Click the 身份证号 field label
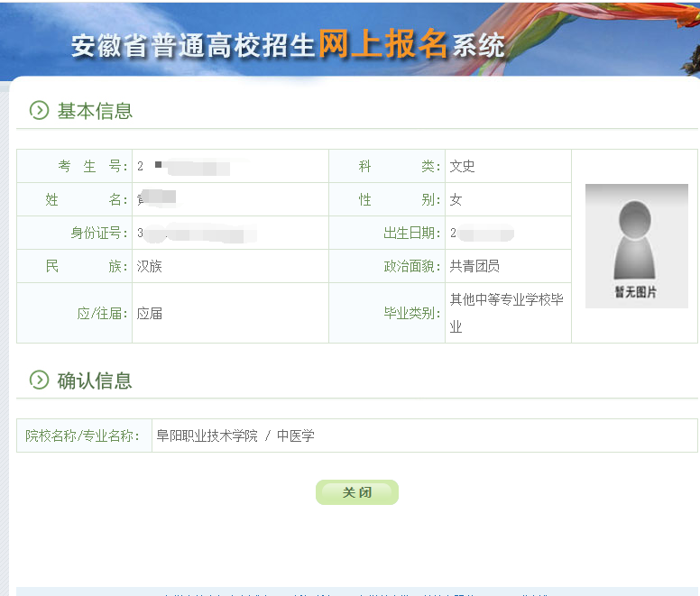700x596 pixels. (x=99, y=233)
